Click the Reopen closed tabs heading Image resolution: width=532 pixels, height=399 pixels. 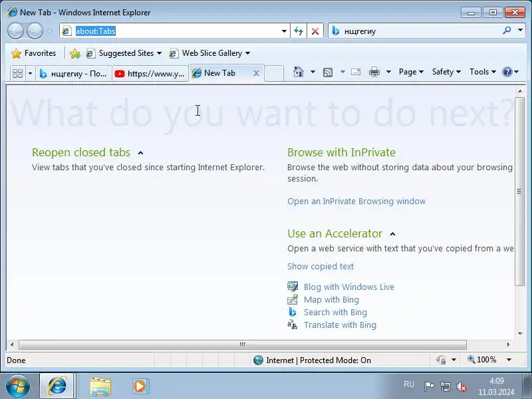pyautogui.click(x=81, y=153)
